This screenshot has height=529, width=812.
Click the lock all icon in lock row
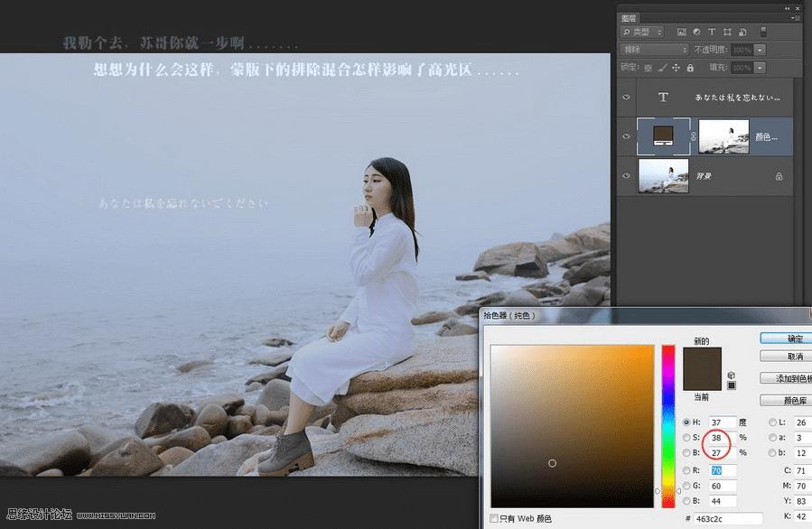pyautogui.click(x=690, y=68)
